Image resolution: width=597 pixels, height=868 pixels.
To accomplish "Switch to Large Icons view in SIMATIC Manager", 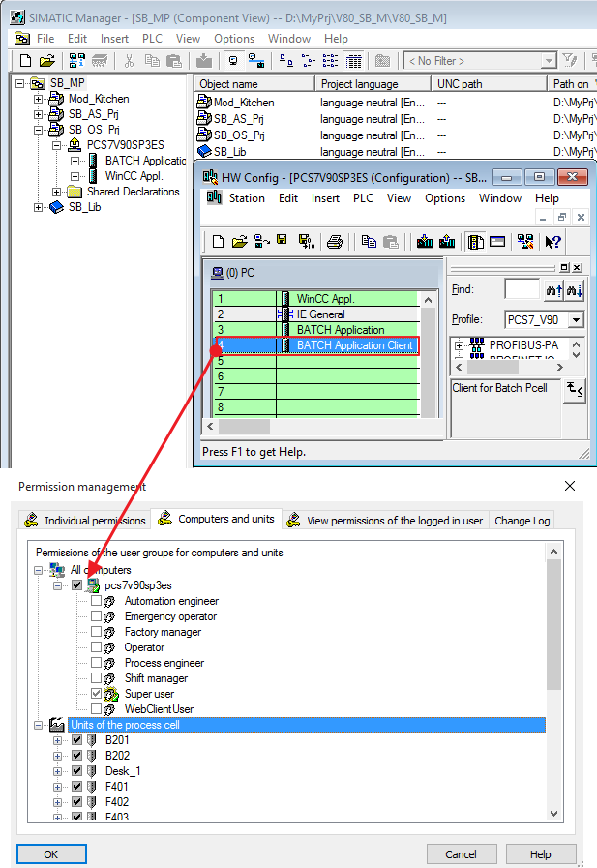I will (285, 60).
